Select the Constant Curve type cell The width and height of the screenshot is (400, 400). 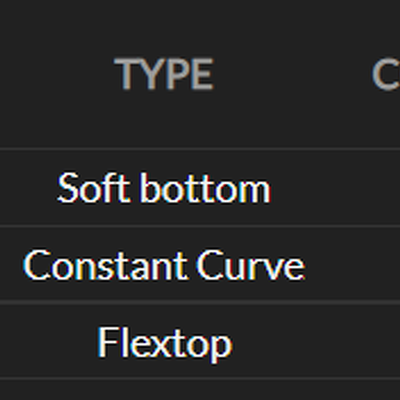tap(164, 264)
